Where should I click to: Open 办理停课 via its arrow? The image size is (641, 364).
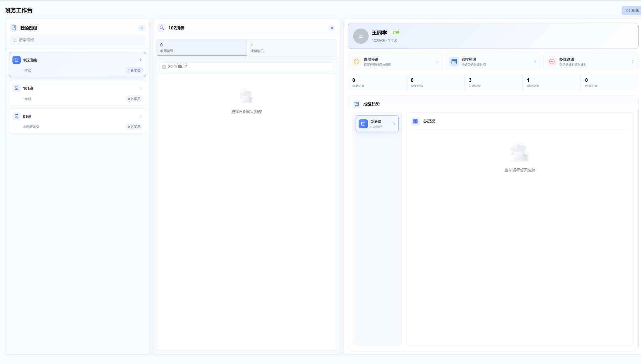[437, 62]
